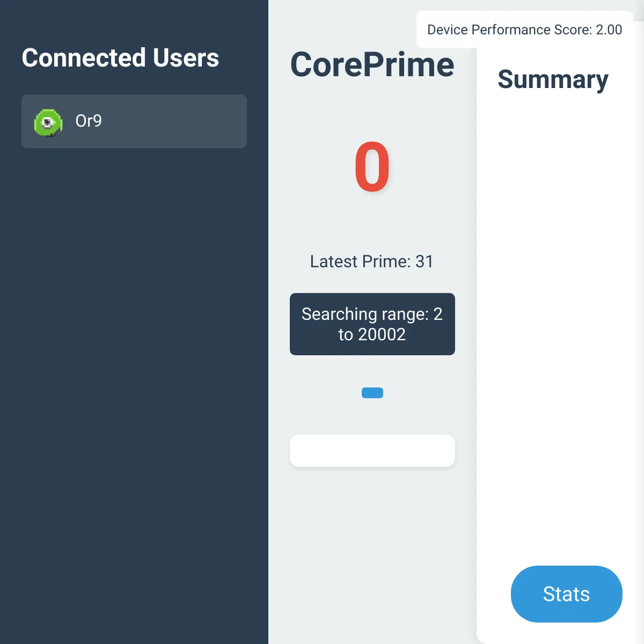644x644 pixels.
Task: Click the word Users in the sidebar heading
Action: pyautogui.click(x=186, y=58)
